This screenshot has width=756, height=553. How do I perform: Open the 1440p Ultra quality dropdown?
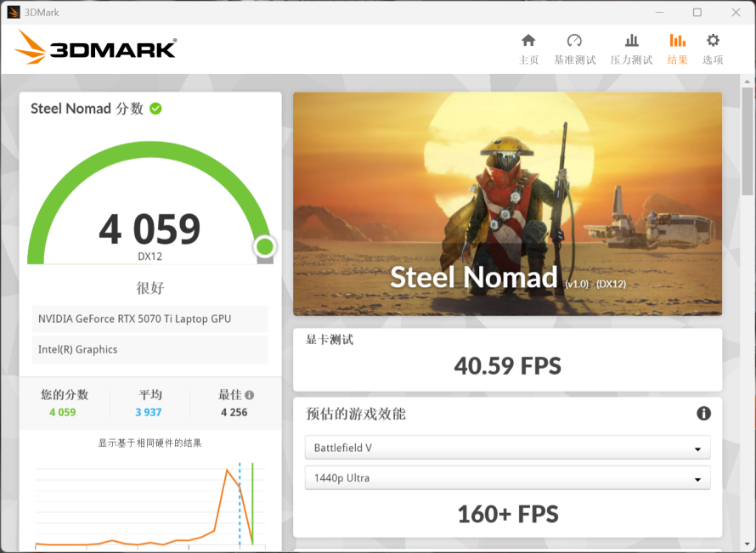[x=507, y=477]
